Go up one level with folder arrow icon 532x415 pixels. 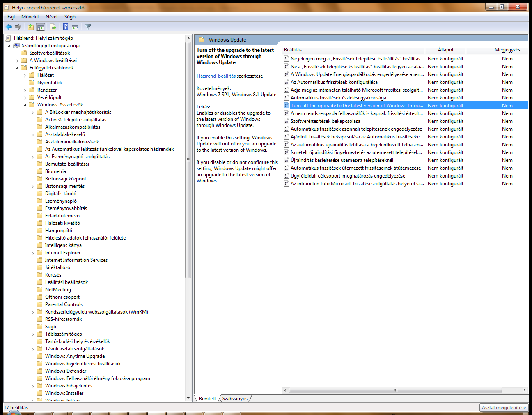[x=31, y=27]
